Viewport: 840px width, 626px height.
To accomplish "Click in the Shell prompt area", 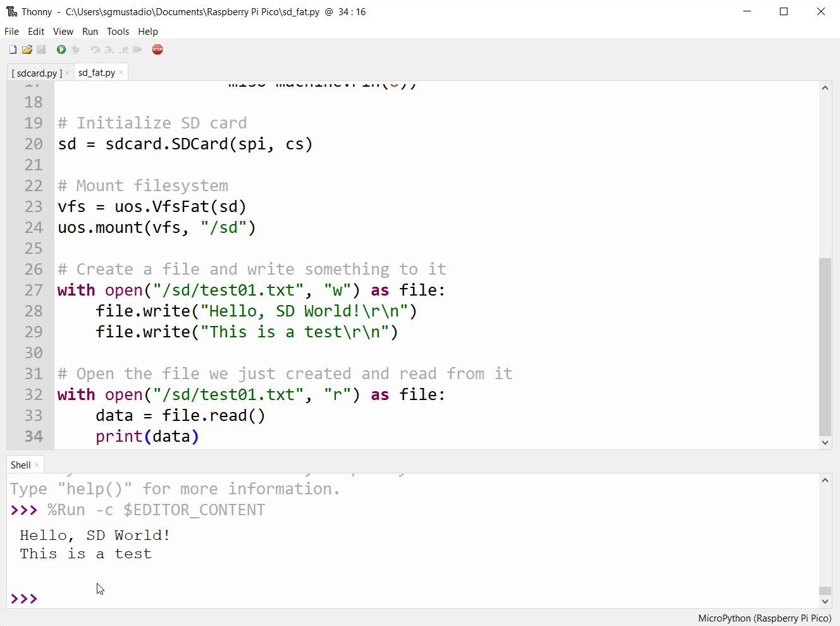I will click(95, 598).
